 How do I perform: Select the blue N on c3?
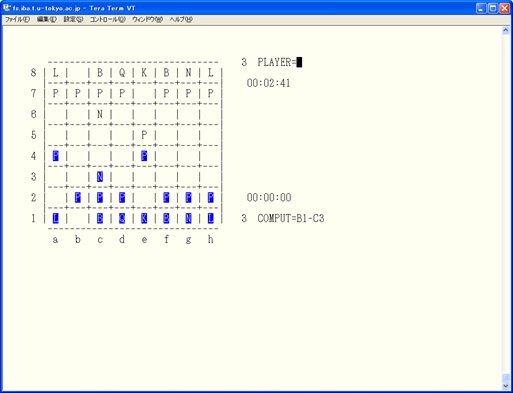[100, 177]
